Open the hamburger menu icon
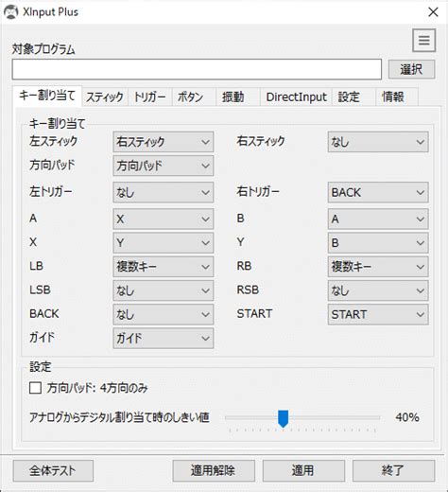 (x=423, y=41)
